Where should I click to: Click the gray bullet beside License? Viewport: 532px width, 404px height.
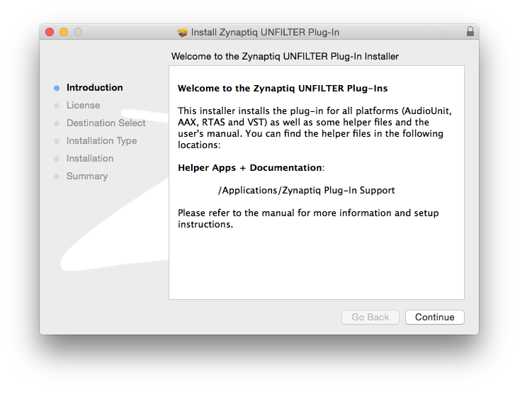[x=57, y=106]
